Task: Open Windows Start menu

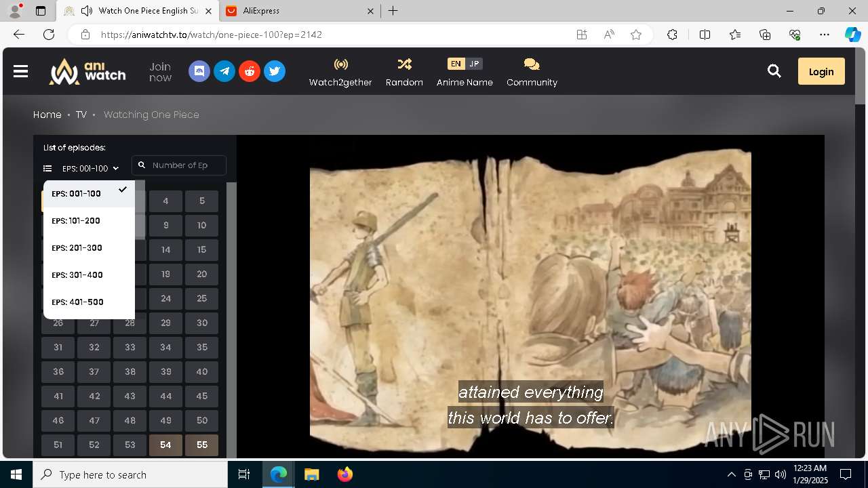Action: click(x=16, y=474)
